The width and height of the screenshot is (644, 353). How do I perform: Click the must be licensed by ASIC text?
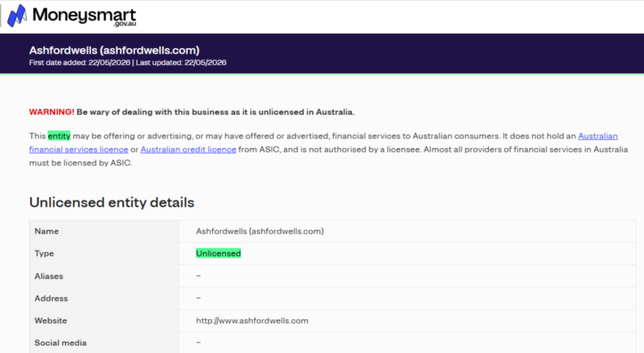click(x=80, y=163)
